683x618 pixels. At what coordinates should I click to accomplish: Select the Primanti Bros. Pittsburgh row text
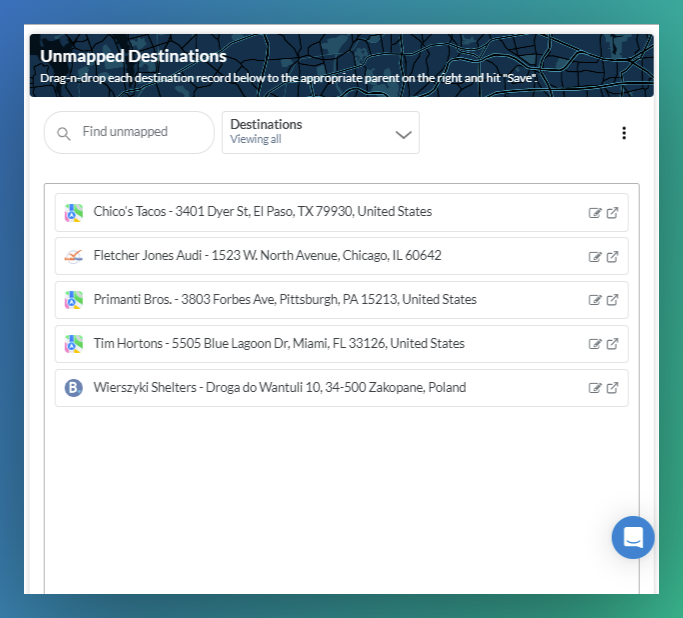(285, 300)
